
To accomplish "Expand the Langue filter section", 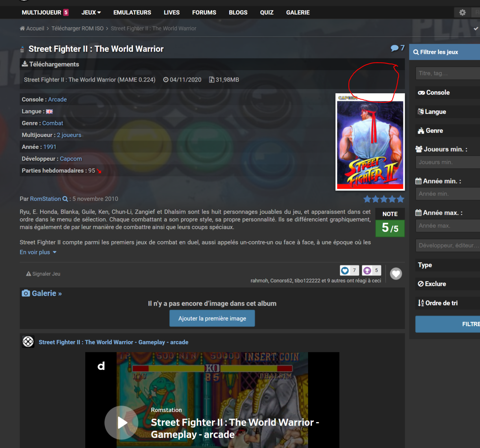I will click(x=448, y=112).
